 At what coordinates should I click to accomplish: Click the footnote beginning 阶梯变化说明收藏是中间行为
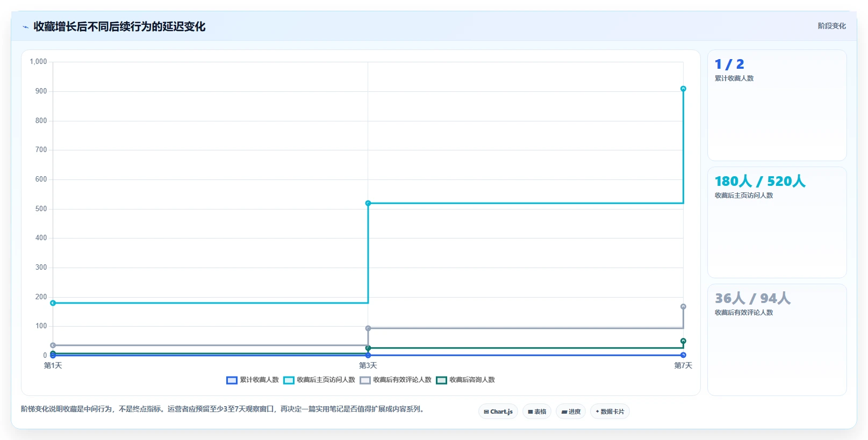point(224,409)
